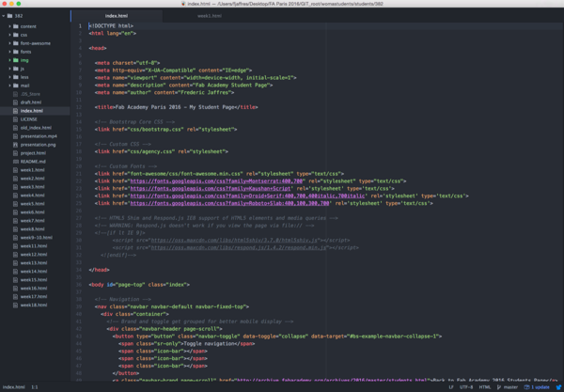This screenshot has height=392, width=564.
Task: Click the Roboto Slab Google Fonts URL
Action: [229, 203]
